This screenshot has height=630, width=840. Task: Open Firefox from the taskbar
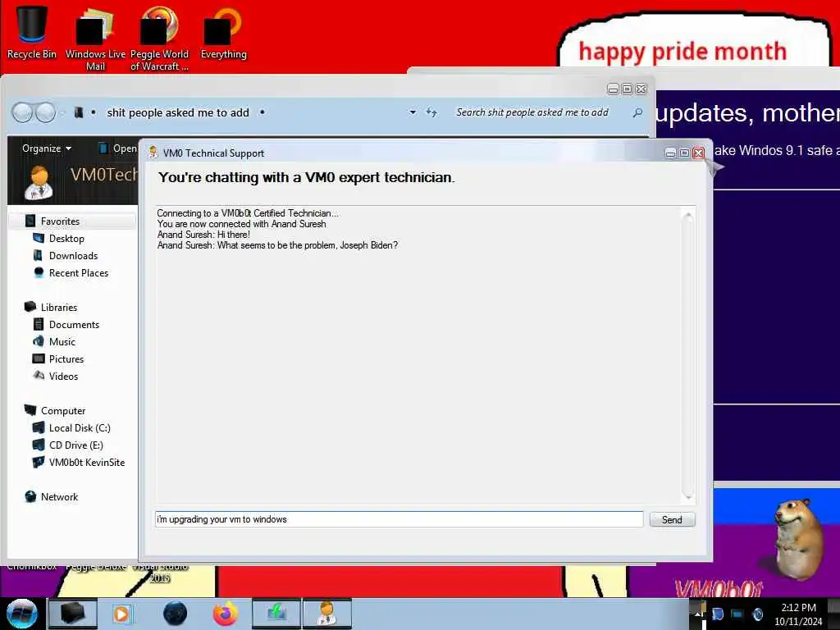[226, 614]
